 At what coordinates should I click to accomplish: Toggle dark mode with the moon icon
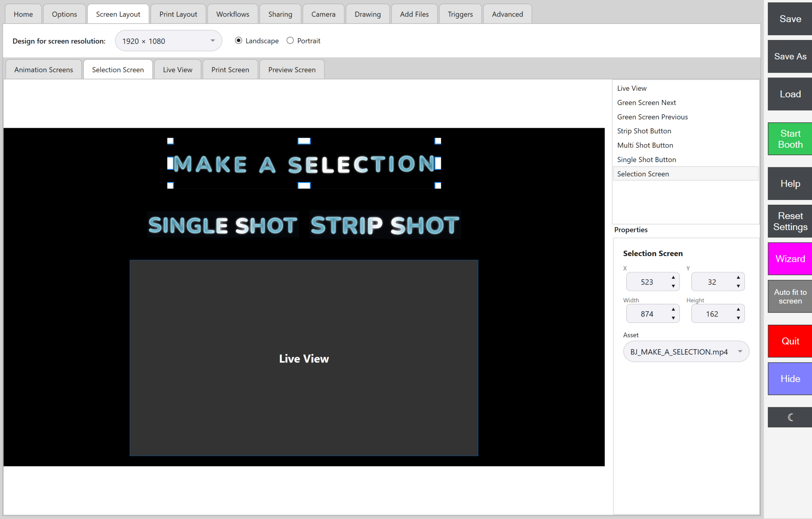pyautogui.click(x=790, y=417)
